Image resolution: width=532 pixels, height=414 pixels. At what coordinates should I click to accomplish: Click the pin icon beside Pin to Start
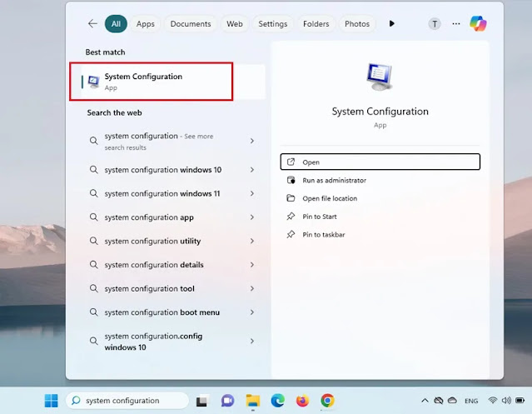click(291, 217)
